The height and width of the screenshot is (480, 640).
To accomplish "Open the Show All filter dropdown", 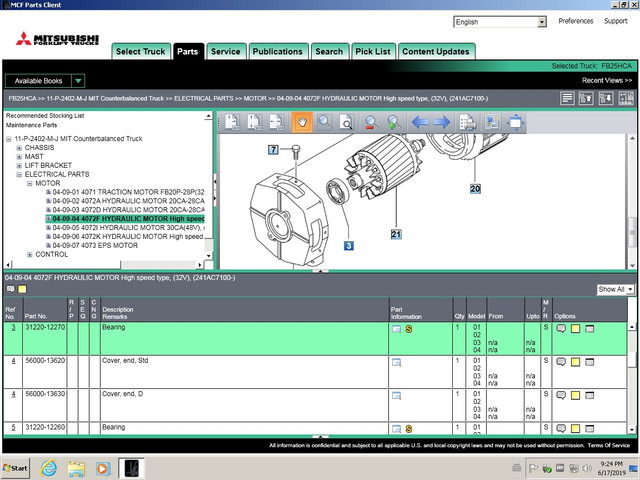I will 616,289.
